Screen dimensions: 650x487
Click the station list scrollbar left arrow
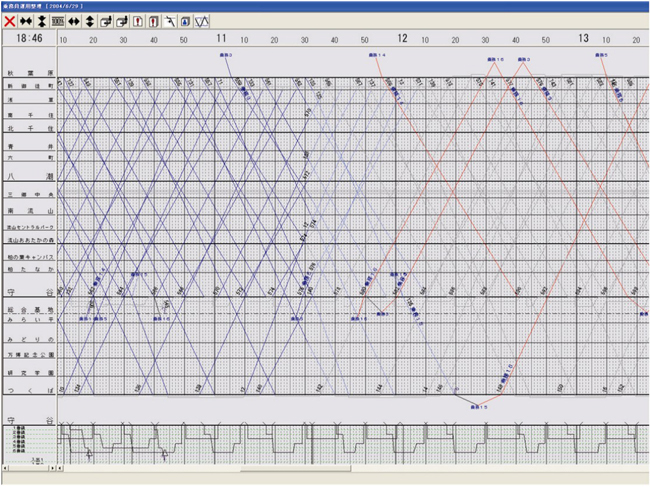pos(5,468)
